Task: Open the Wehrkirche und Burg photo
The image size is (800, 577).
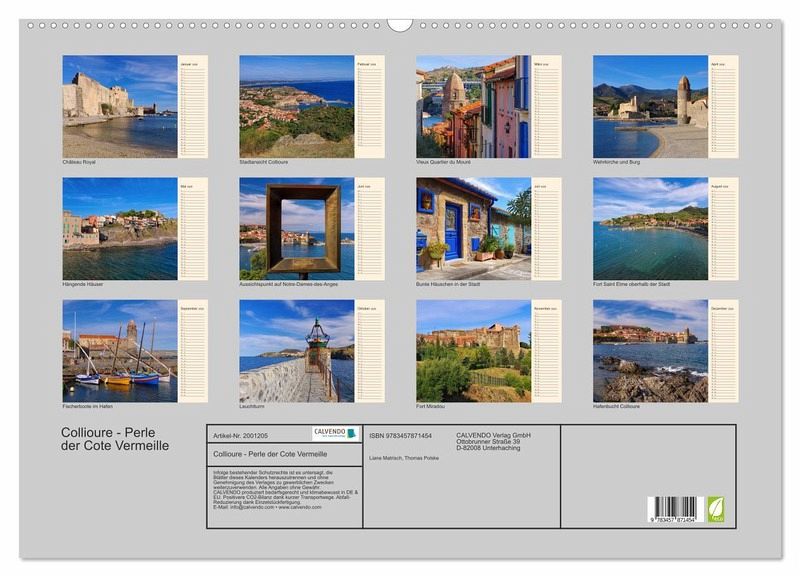Action: click(650, 106)
